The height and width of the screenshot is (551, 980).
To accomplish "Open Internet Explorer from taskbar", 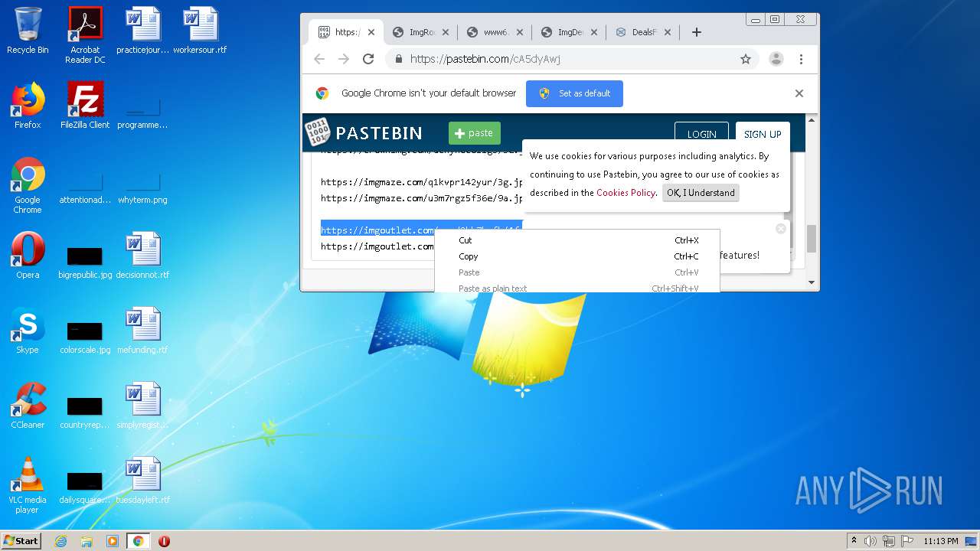I will pyautogui.click(x=60, y=541).
